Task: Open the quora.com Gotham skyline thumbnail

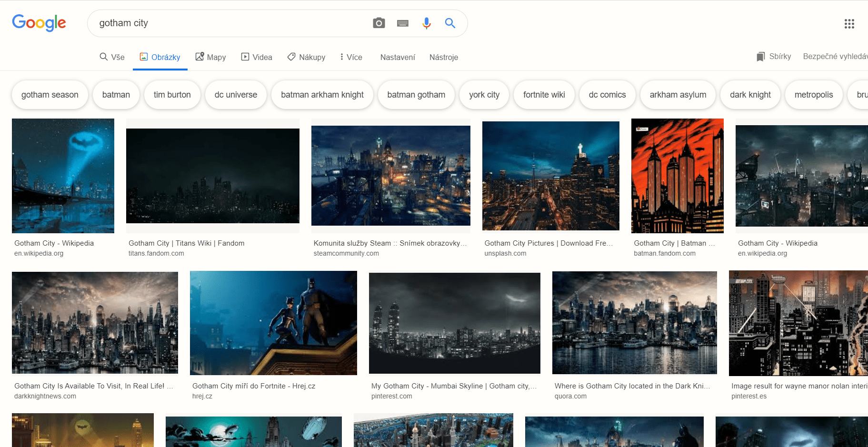Action: 635,323
